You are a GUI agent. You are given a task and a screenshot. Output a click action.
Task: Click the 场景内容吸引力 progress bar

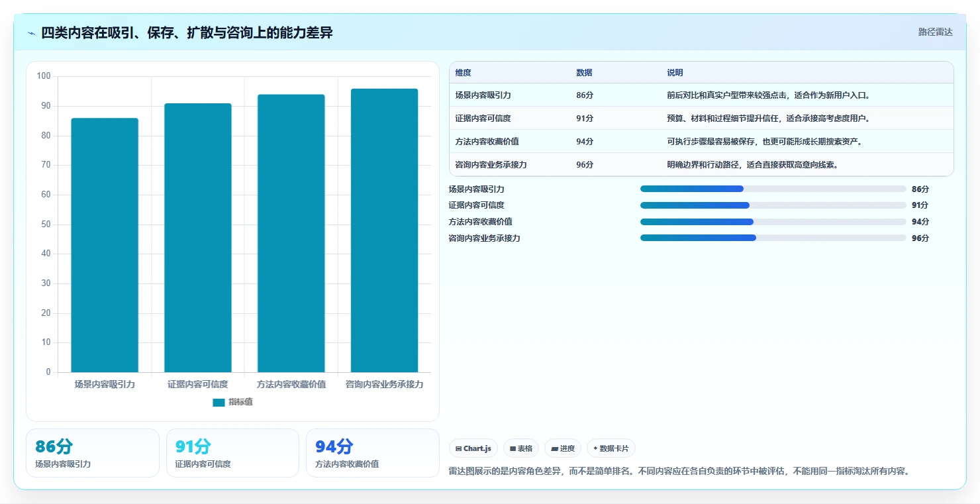(x=773, y=189)
